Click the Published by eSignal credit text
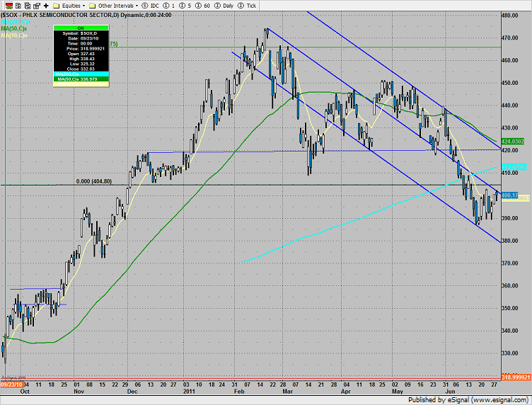 click(468, 400)
